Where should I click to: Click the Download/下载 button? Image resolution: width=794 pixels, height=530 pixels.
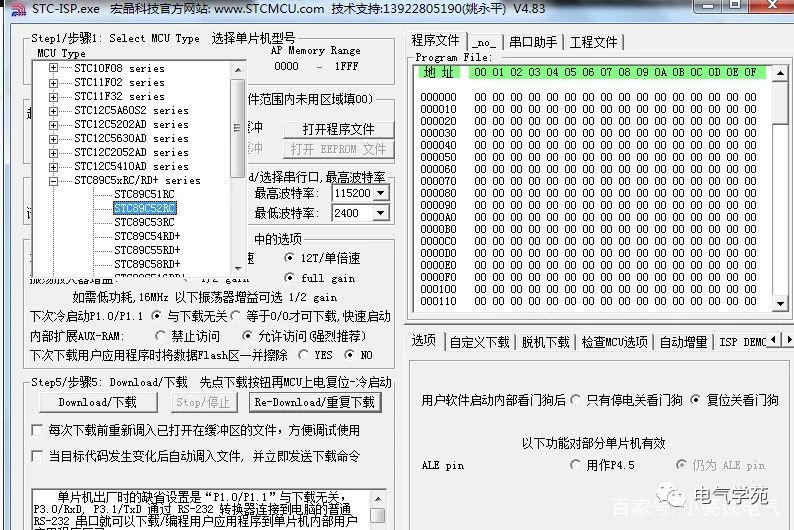pos(98,402)
